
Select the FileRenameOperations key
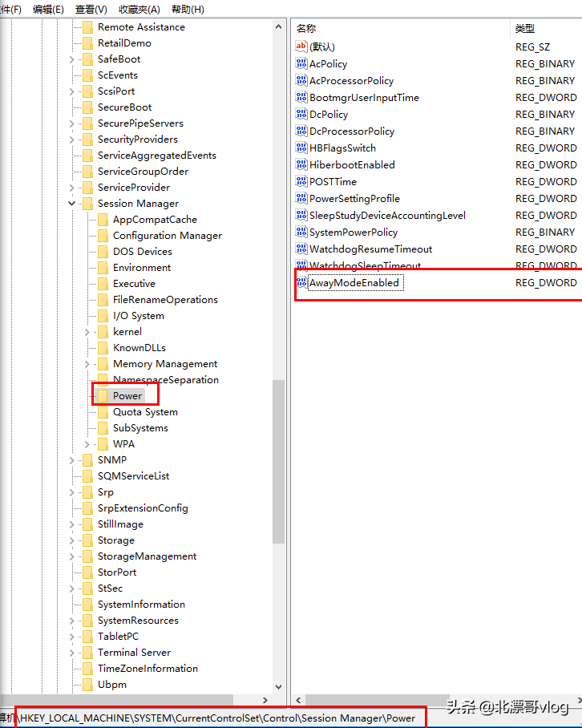coord(165,300)
